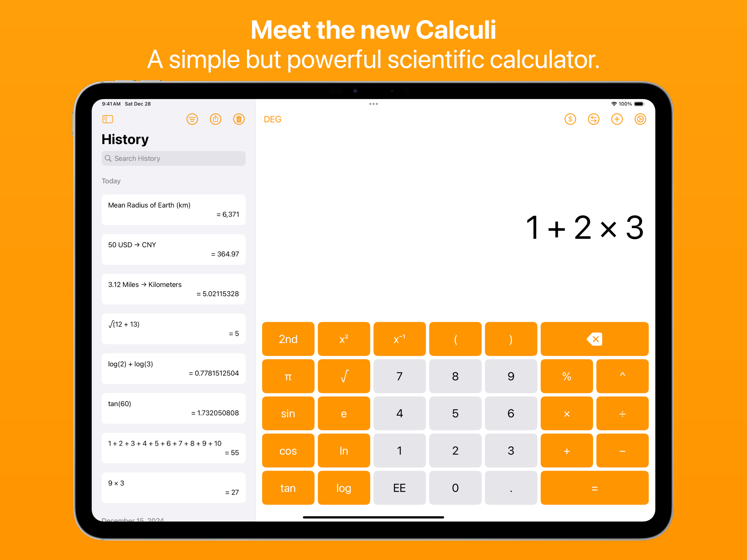The height and width of the screenshot is (560, 747).
Task: Tap the sidebar toggle panel icon
Action: pyautogui.click(x=108, y=120)
